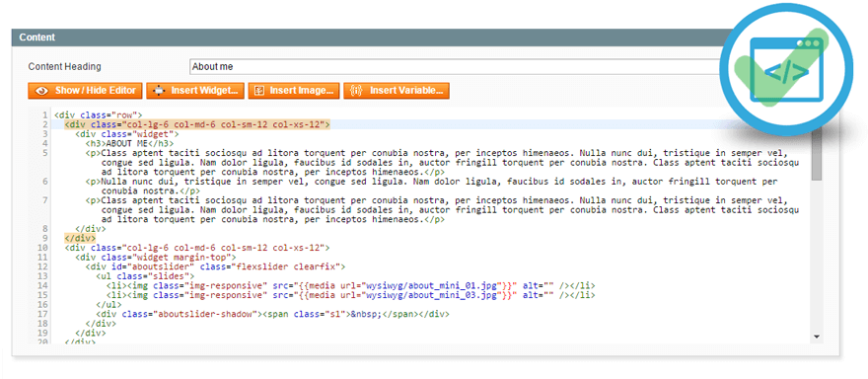This screenshot has width=868, height=379.
Task: Click the Show / Hide Editor button
Action: [x=85, y=91]
